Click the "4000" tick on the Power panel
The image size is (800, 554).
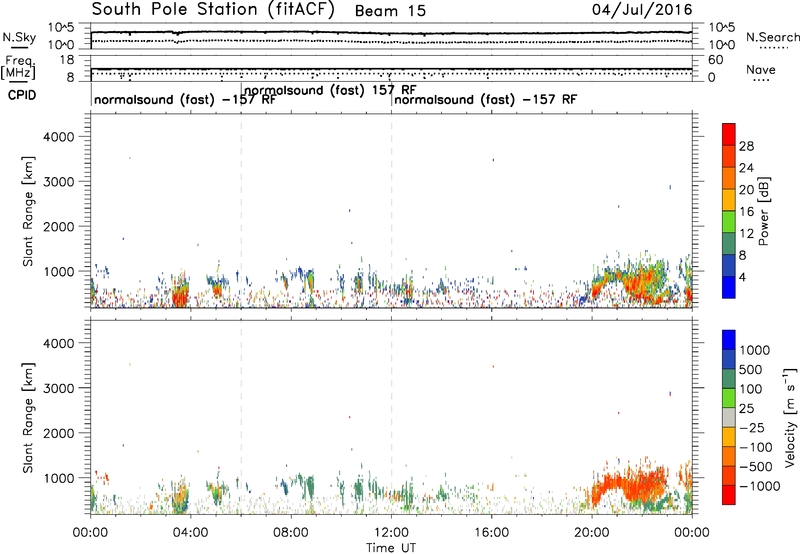click(58, 137)
